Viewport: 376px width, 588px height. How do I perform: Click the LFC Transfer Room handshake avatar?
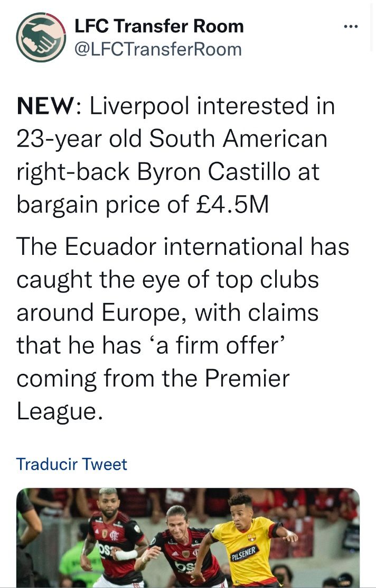click(41, 37)
